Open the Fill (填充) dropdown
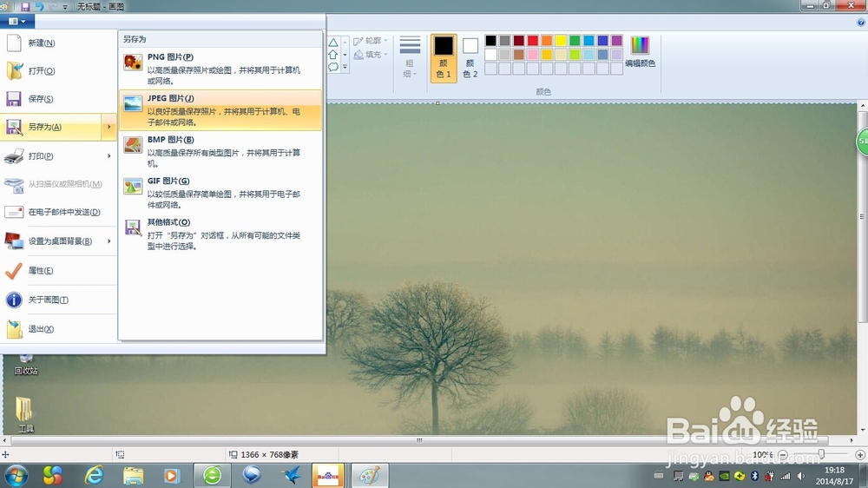 pyautogui.click(x=371, y=55)
